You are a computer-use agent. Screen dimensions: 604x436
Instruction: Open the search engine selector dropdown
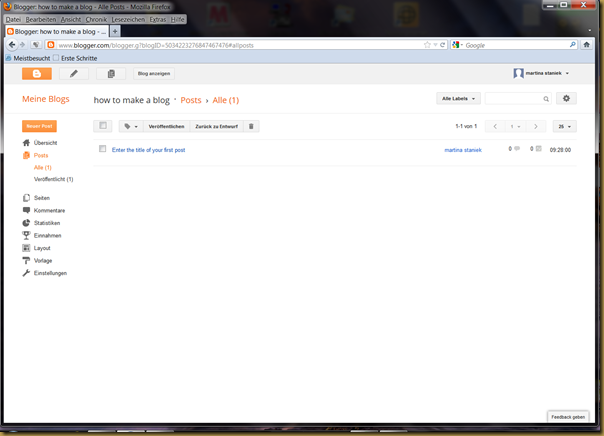(x=457, y=45)
